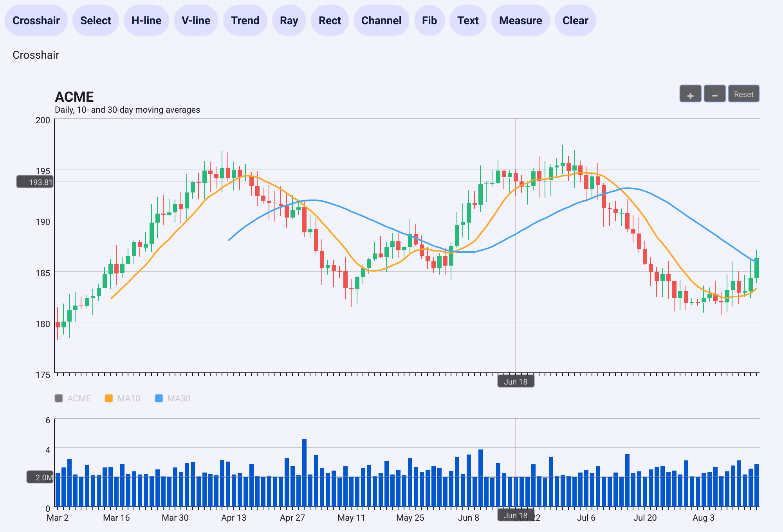Viewport: 783px width, 532px height.
Task: Click the 193.81 price axis label
Action: point(35,182)
